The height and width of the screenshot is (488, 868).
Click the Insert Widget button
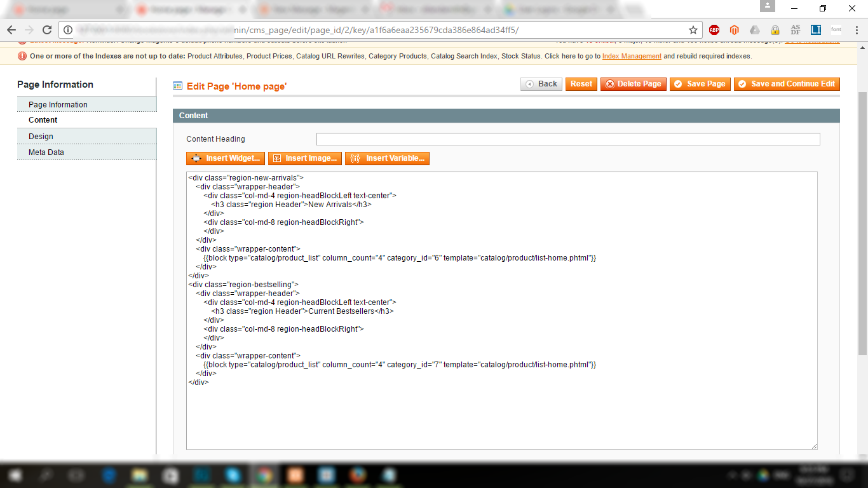226,158
